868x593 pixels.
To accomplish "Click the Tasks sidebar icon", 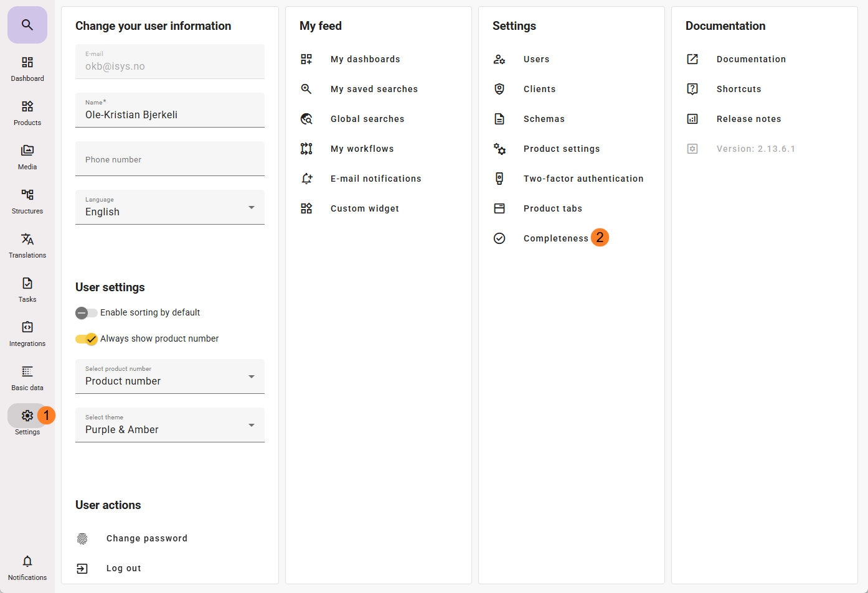I will [x=27, y=284].
